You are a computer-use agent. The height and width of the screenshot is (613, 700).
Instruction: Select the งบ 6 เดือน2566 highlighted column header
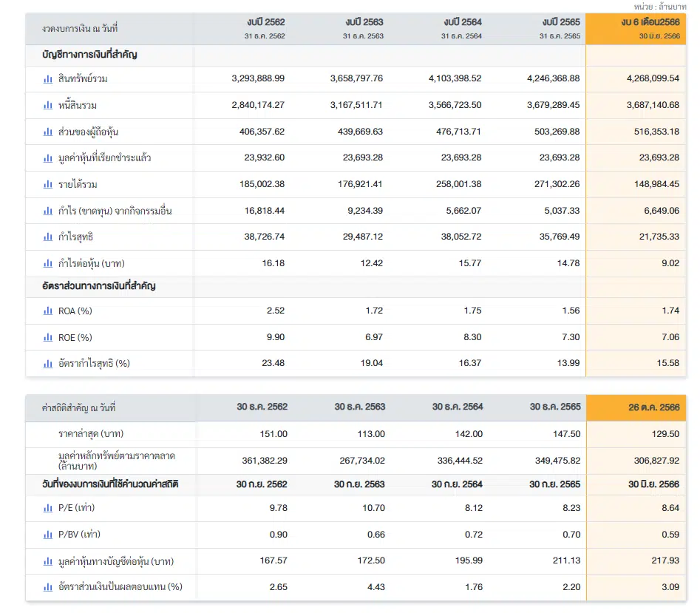click(x=636, y=29)
